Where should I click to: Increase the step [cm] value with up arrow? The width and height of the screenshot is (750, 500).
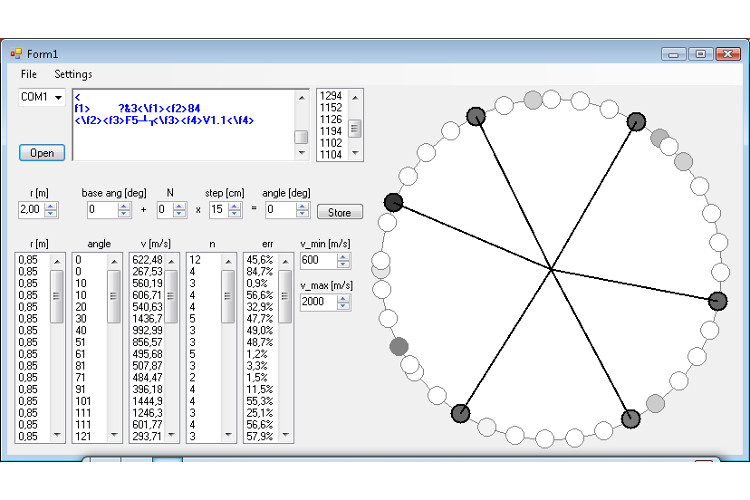pyautogui.click(x=235, y=206)
